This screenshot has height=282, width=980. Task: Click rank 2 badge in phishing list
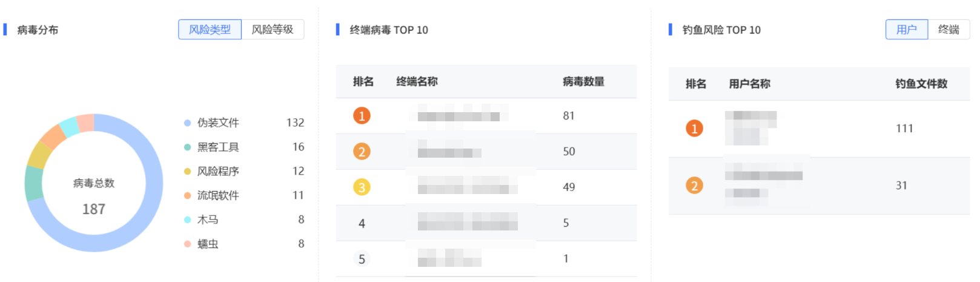(694, 185)
